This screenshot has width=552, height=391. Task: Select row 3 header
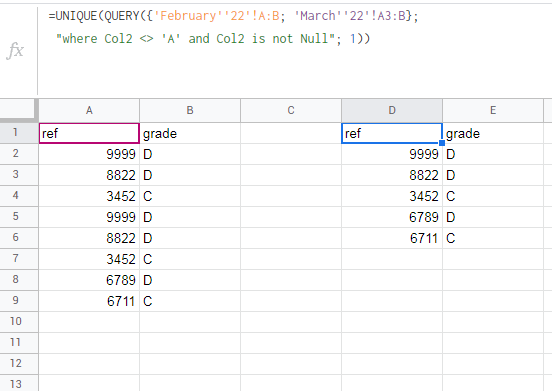pyautogui.click(x=19, y=175)
